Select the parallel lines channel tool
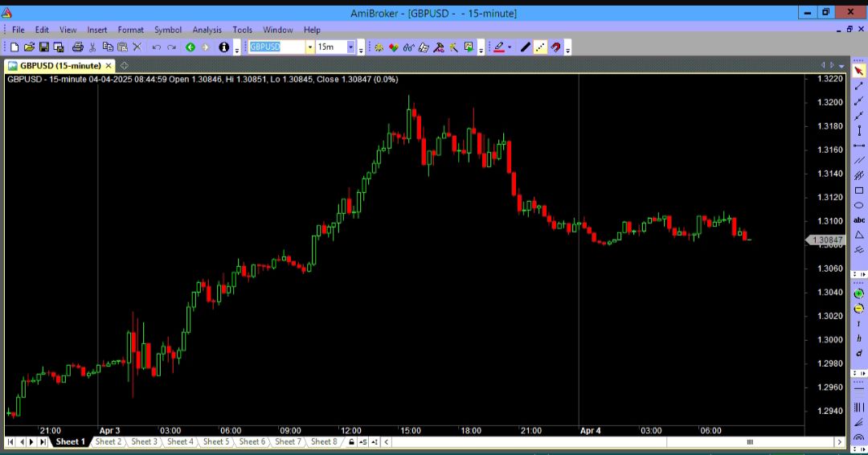 (x=858, y=161)
